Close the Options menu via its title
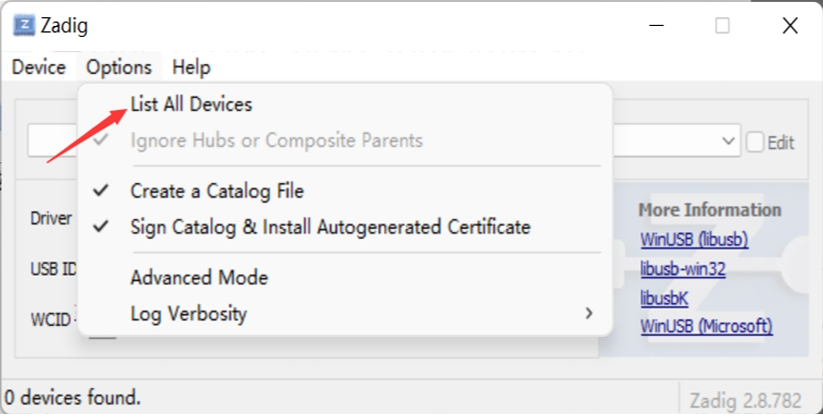 (119, 67)
